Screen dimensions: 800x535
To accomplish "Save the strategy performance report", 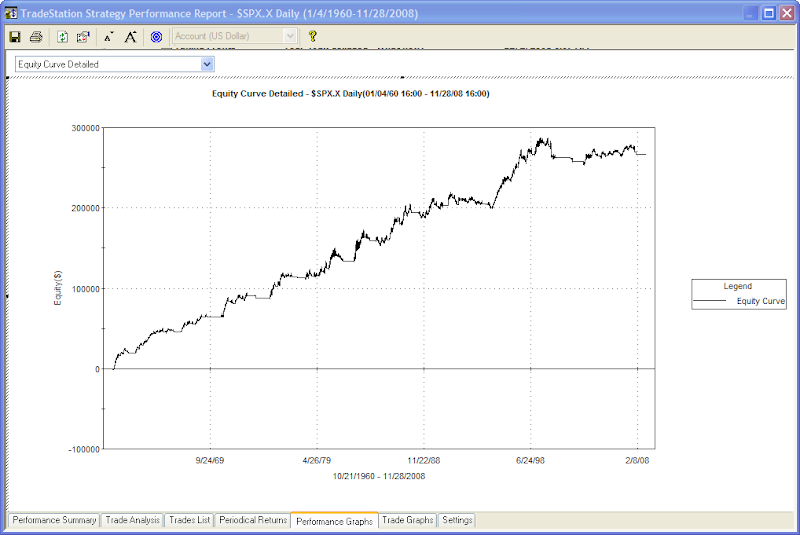I will pos(15,37).
